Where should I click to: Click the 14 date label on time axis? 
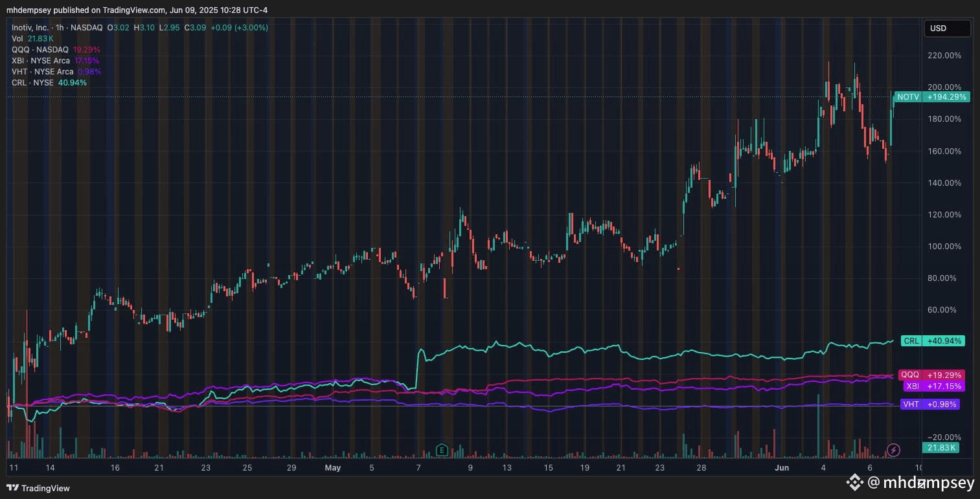click(x=50, y=467)
